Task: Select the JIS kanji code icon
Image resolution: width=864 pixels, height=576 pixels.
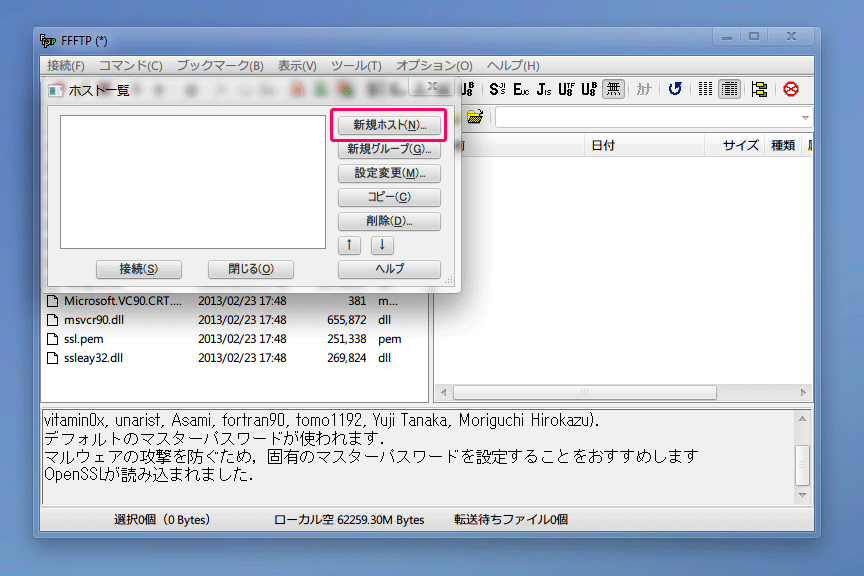Action: point(543,89)
